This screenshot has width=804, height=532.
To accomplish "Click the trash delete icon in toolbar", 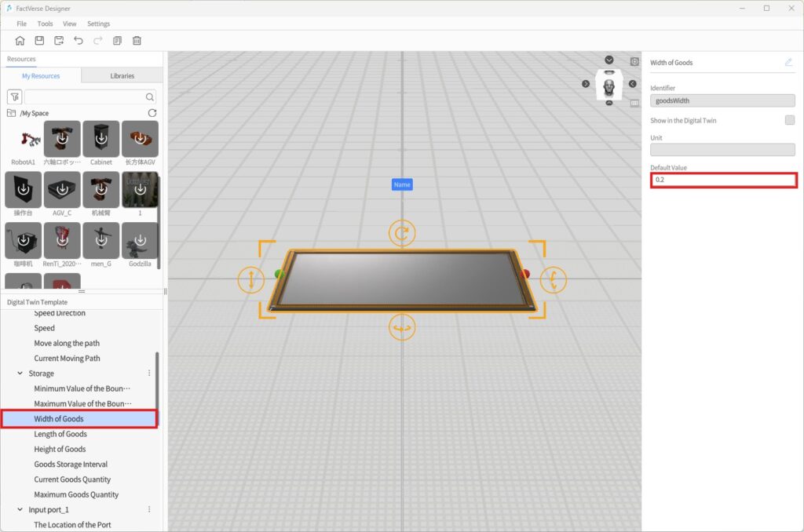I will point(137,41).
